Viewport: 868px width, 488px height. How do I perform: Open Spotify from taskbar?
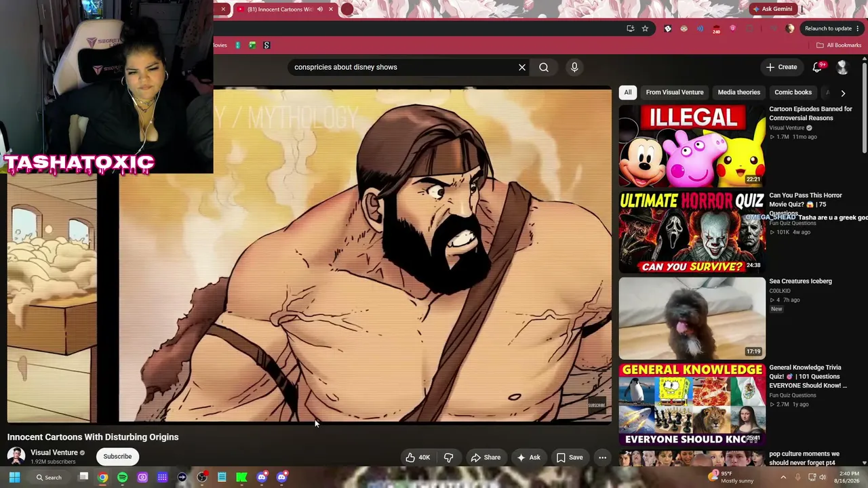(123, 477)
